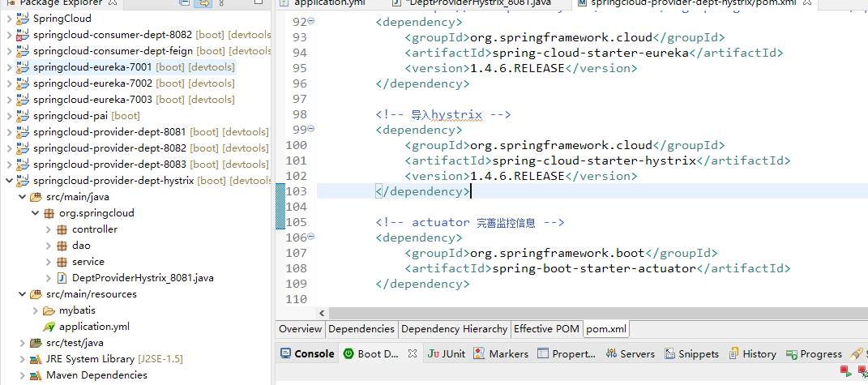Screen dimensions: 868x385
Task: Click springcloud-consumer-dept-8082 project error icon
Action: 23,35
